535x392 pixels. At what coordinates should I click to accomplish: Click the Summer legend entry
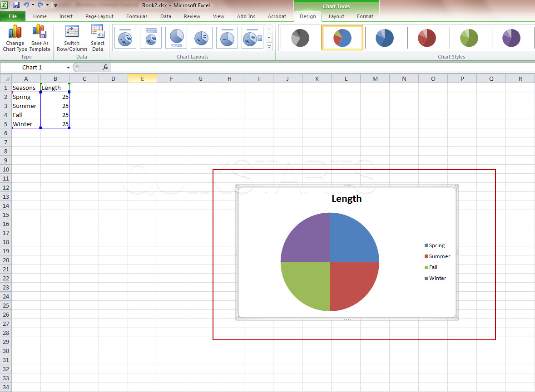point(437,256)
